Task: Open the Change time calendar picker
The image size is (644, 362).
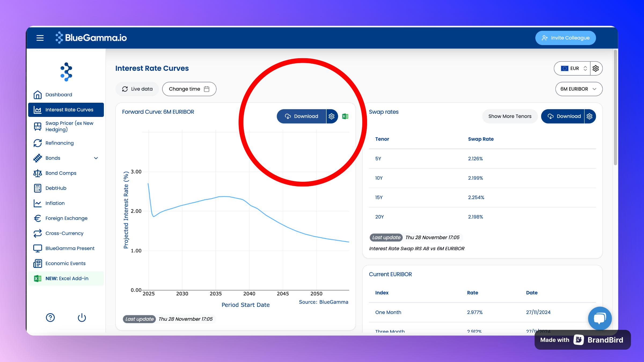Action: [189, 89]
